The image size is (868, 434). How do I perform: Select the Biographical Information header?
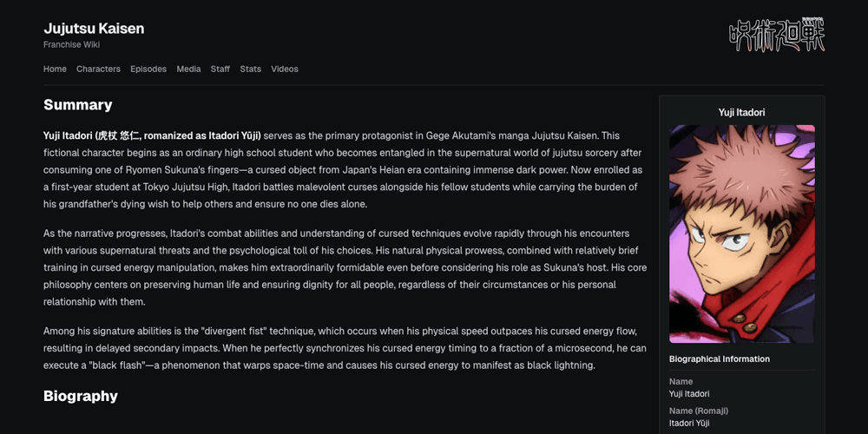(720, 358)
